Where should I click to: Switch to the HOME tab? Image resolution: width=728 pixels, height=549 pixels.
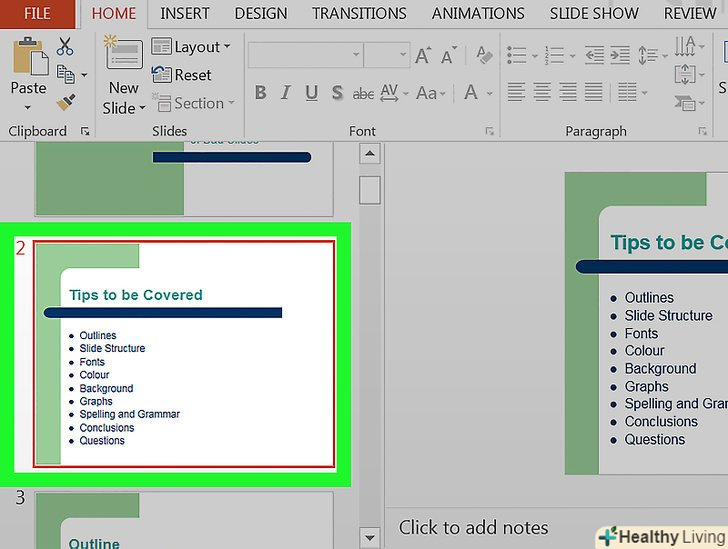[114, 14]
